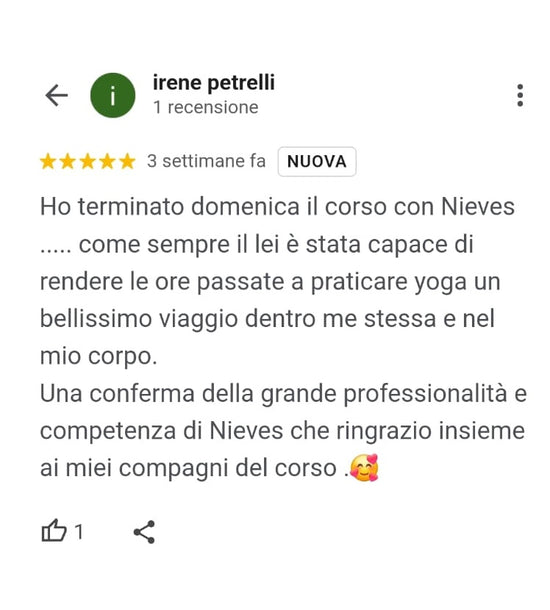Viewport: 550px width, 610px height.
Task: Open the three-dot options menu
Action: pos(520,95)
